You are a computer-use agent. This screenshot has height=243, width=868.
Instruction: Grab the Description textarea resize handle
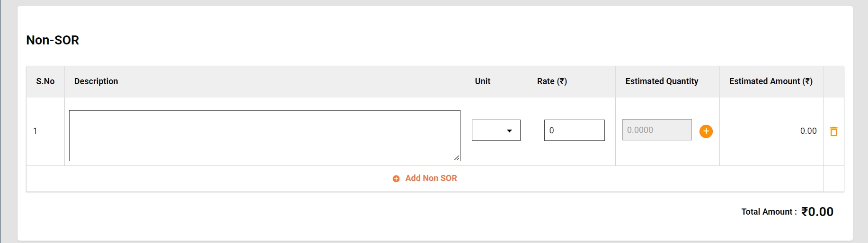click(x=457, y=158)
